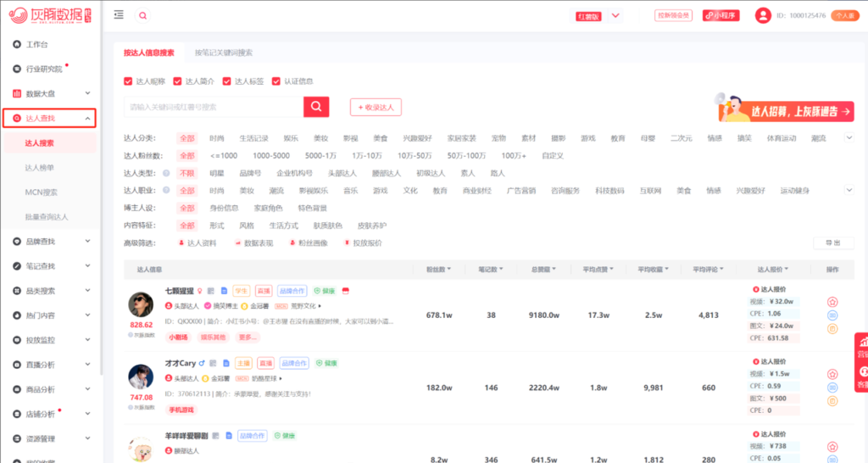868x463 pixels.
Task: Collapse the sidebar with the menu fold icon
Action: 119,15
